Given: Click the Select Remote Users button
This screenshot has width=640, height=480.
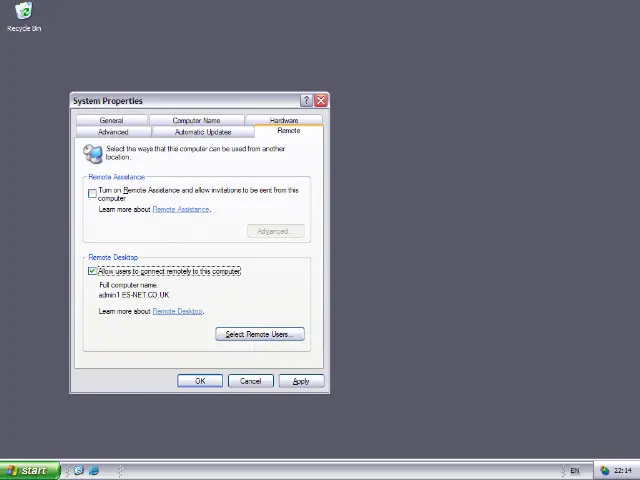Looking at the screenshot, I should click(x=260, y=334).
